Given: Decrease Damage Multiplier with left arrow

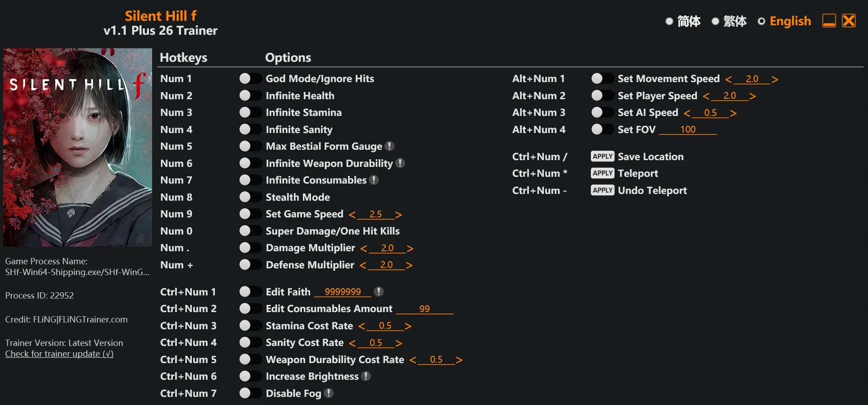Looking at the screenshot, I should (x=363, y=249).
